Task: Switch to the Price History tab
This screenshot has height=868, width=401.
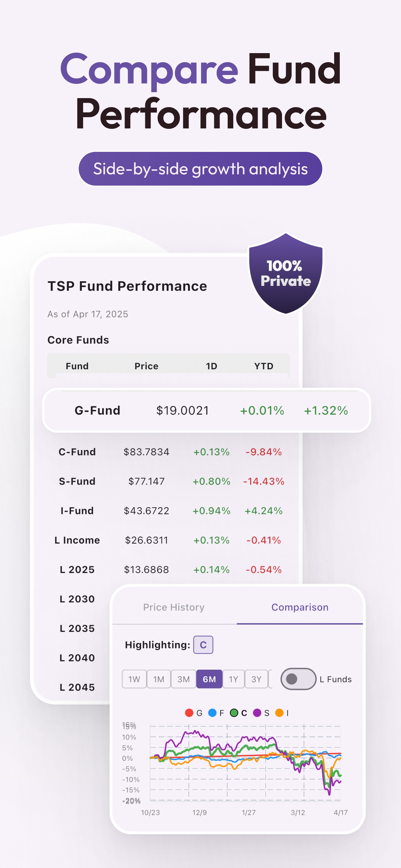Action: coord(174,607)
